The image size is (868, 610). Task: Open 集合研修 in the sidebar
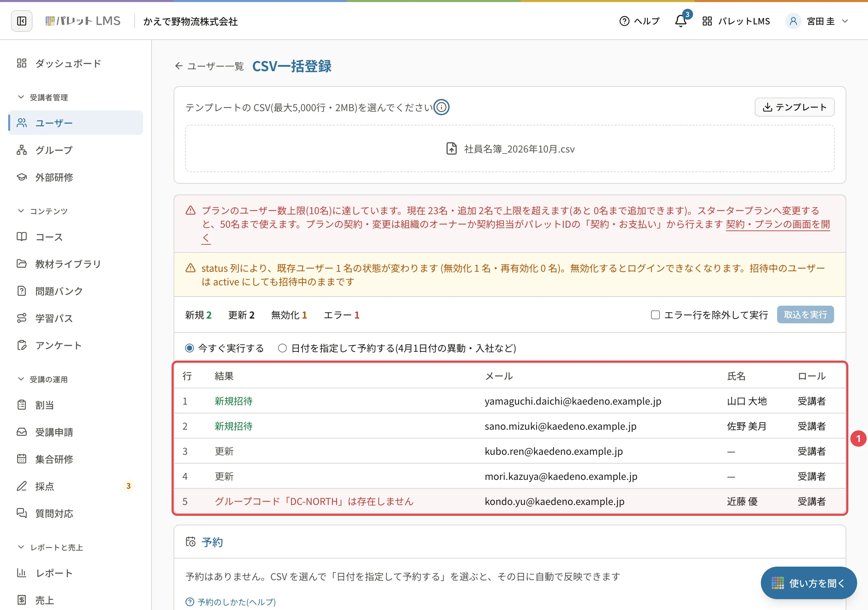[x=76, y=459]
